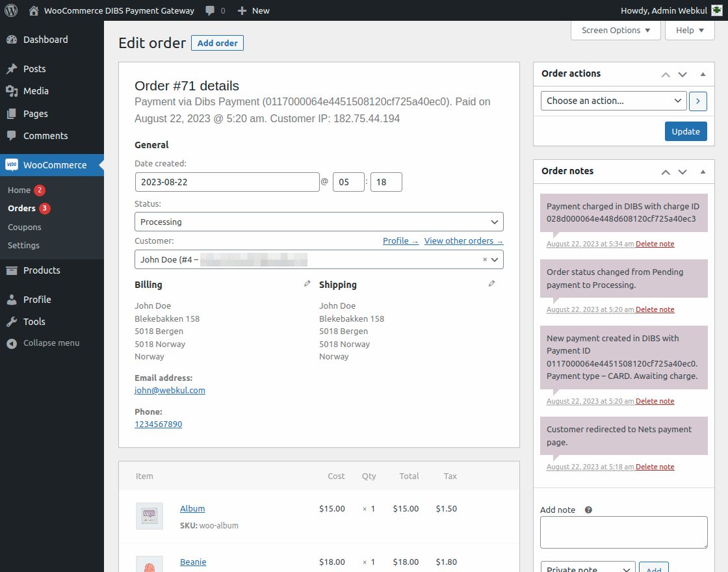Edit the Billing address via its pencil icon
The image size is (728, 572).
click(x=307, y=283)
